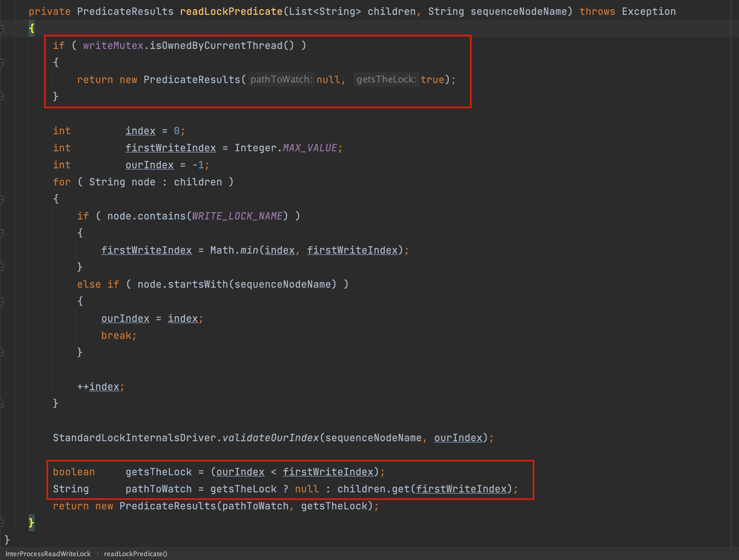The image size is (739, 560).
Task: Click the 'min' method in Math.min
Action: tap(250, 251)
